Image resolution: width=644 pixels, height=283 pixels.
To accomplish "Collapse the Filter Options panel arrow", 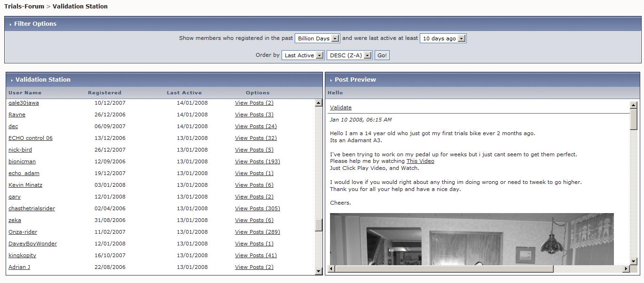I will [x=10, y=24].
